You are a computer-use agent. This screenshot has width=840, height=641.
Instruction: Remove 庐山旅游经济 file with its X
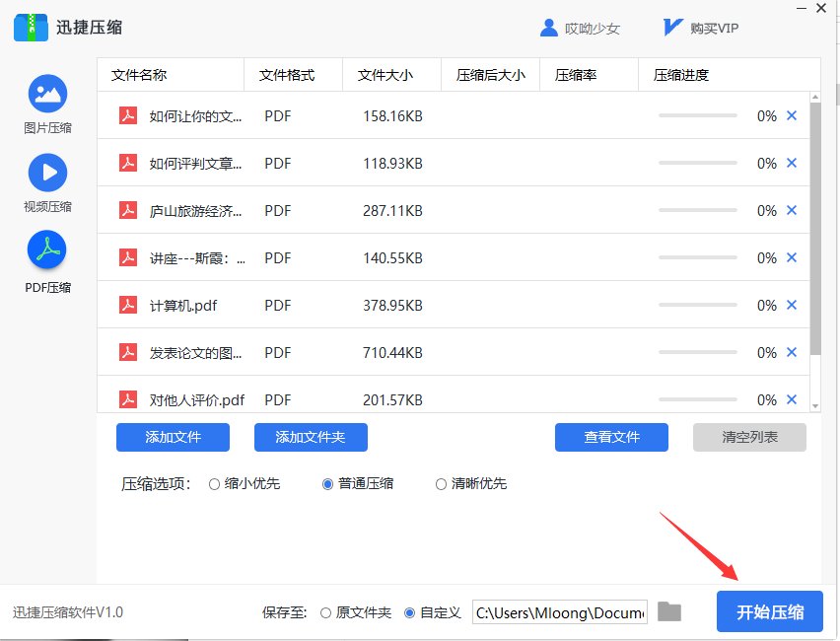coord(792,210)
